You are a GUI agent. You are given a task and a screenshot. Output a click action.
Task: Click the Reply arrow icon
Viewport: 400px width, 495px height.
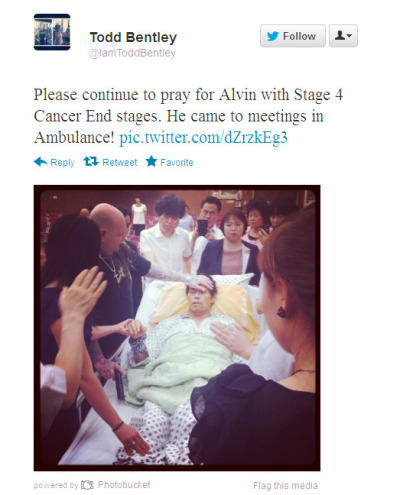40,162
